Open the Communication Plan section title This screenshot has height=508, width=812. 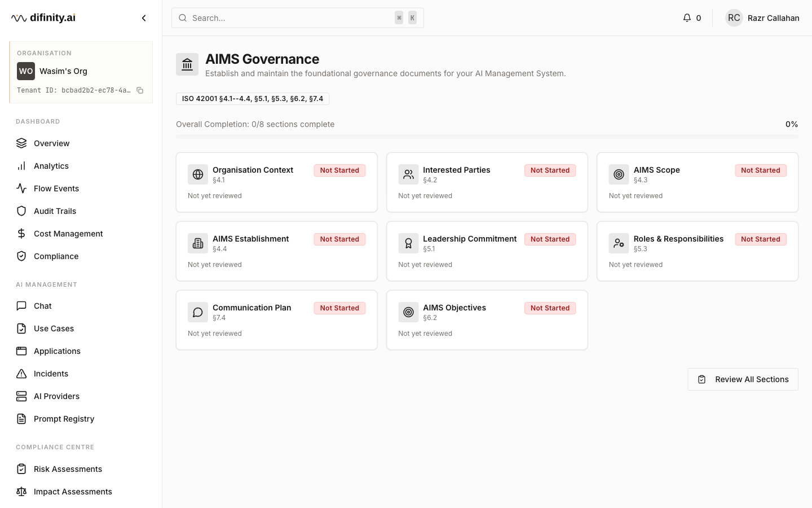(x=252, y=308)
